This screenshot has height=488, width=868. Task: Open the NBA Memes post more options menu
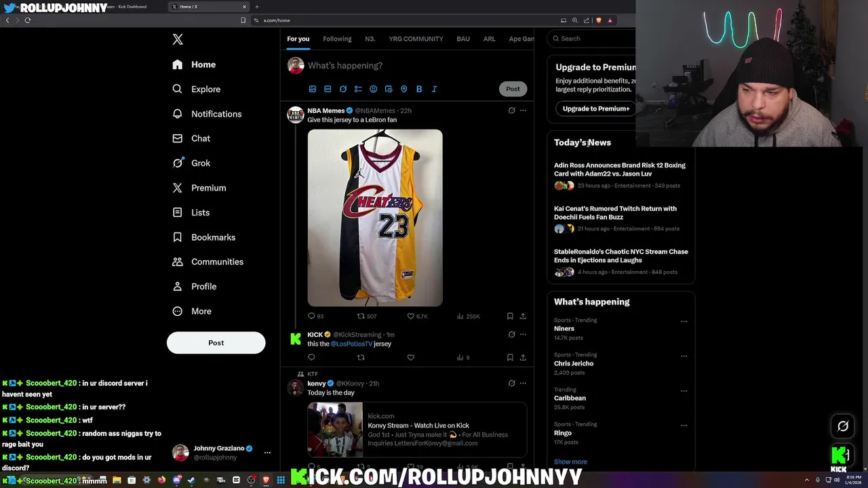[523, 110]
